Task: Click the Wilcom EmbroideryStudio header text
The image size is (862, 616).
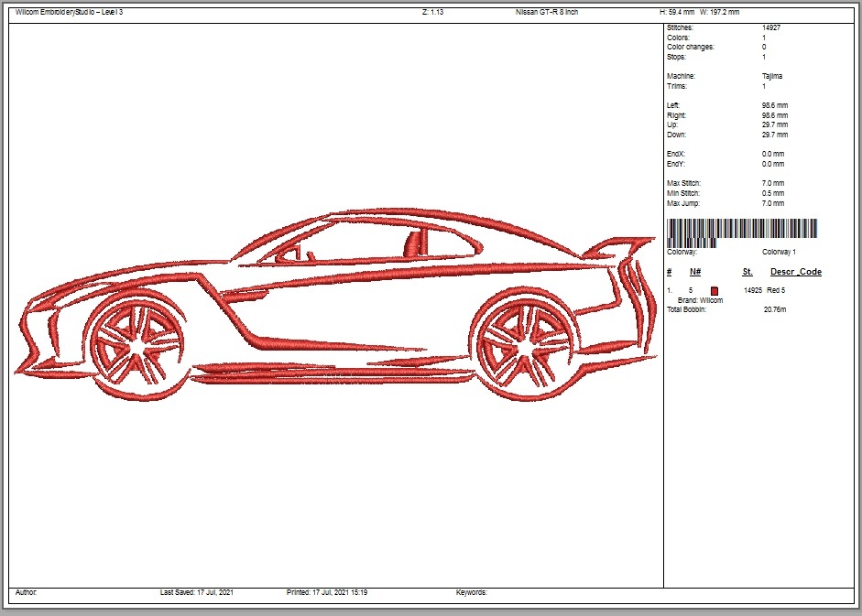Action: point(70,12)
